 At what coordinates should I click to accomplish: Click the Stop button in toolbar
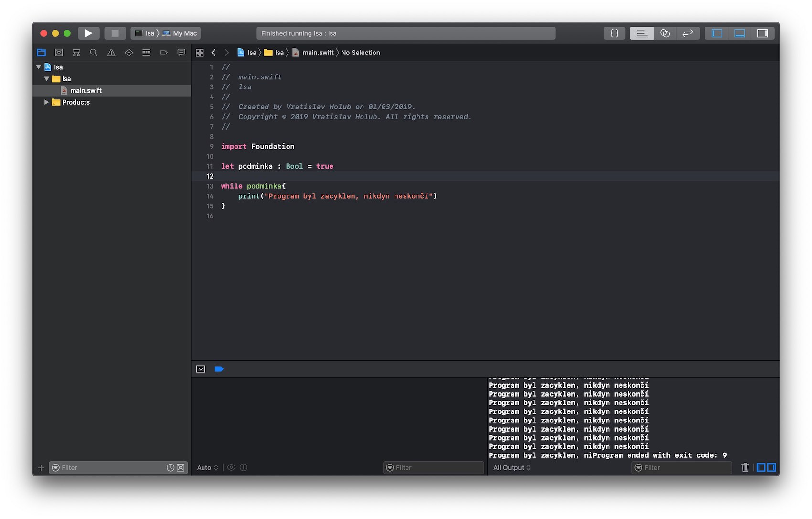pos(115,33)
